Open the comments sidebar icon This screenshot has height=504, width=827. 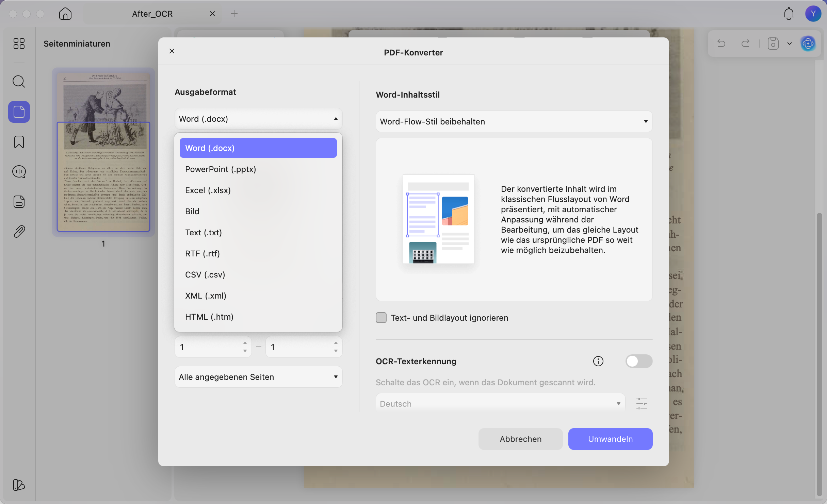pyautogui.click(x=19, y=172)
